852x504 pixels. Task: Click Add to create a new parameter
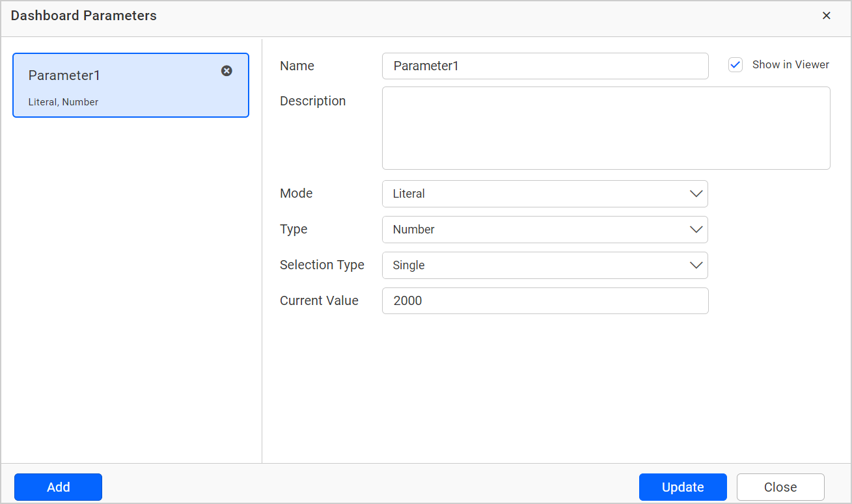[x=58, y=486]
